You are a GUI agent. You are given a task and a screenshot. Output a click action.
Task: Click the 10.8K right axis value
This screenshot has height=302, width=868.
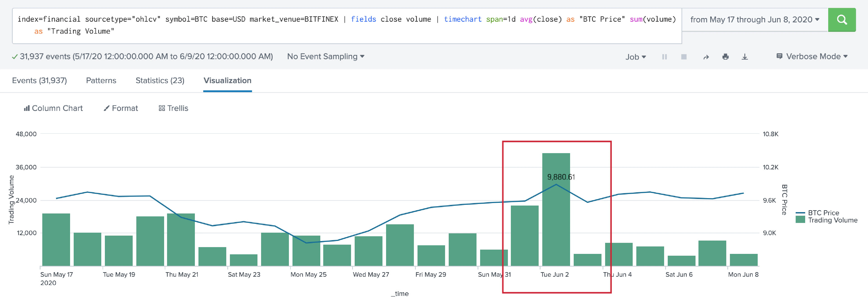[770, 134]
